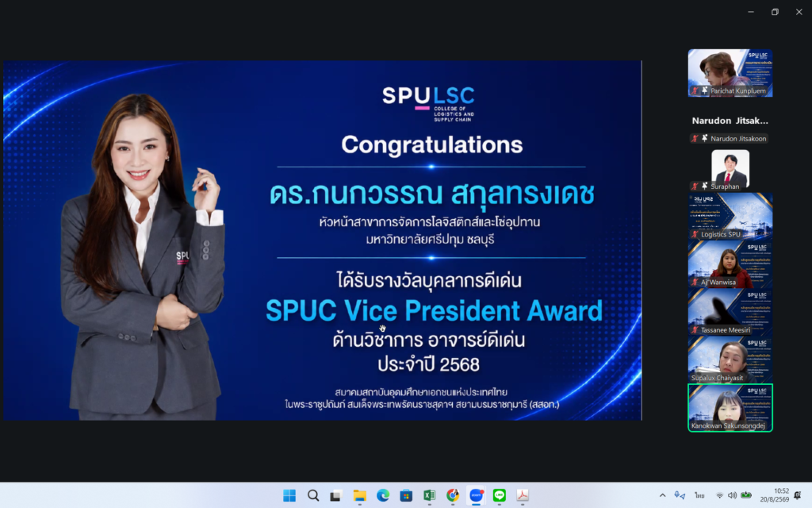Image resolution: width=812 pixels, height=508 pixels.
Task: Open taskbar Search
Action: (312, 495)
